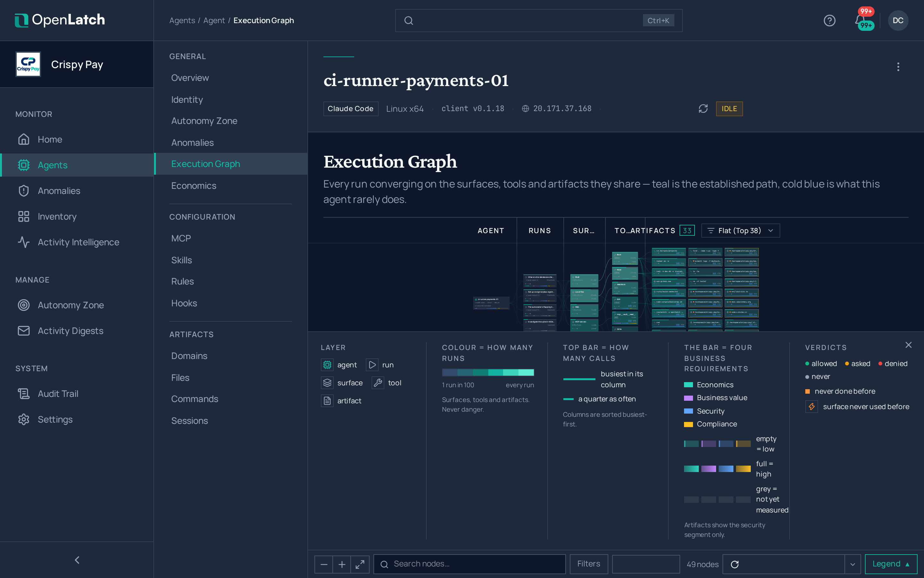
Task: Click the Agents breadcrumb link
Action: tap(182, 20)
